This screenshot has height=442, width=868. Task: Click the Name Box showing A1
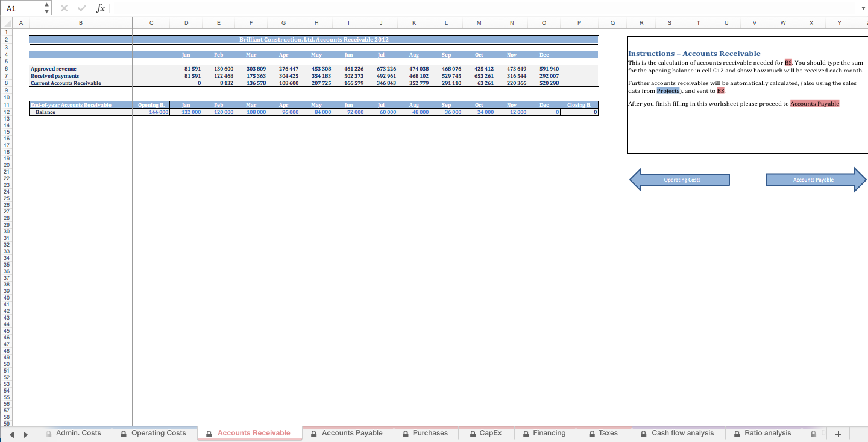pos(22,8)
